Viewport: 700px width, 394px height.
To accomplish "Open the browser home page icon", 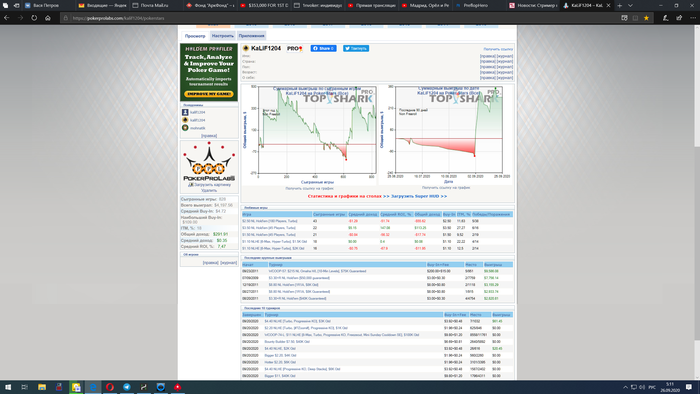I will pyautogui.click(x=48, y=18).
